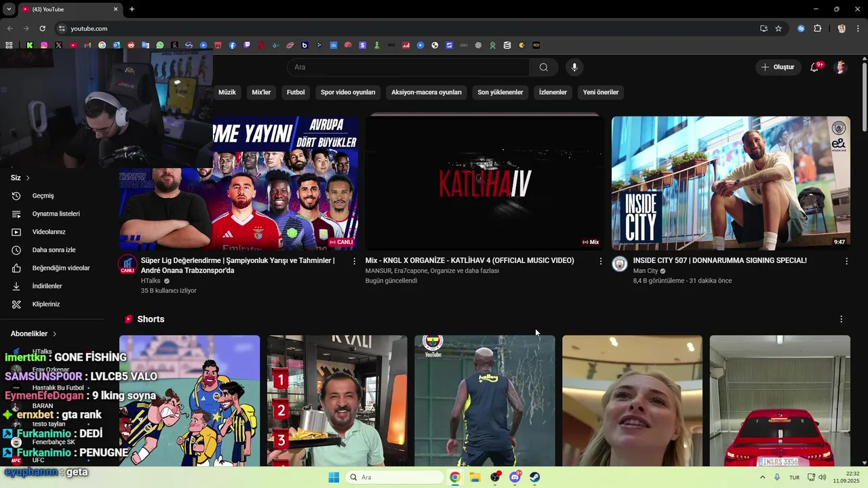Open more options for KNGL X ORGANİZE mix

600,261
